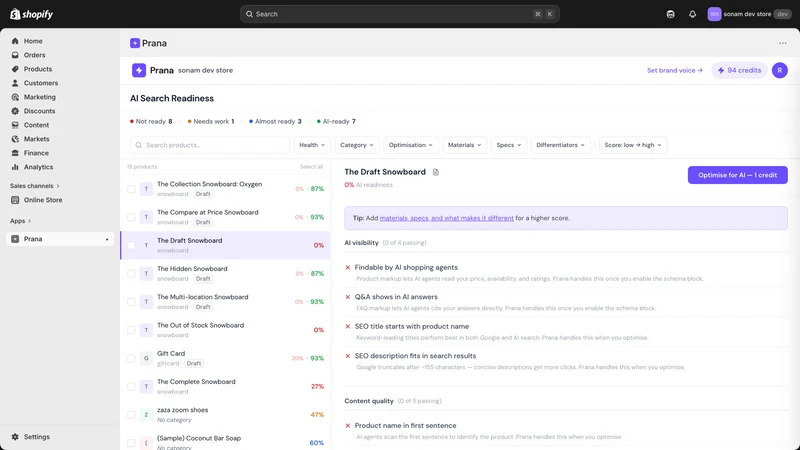
Task: Check the zaza zoom shoes checkbox
Action: [131, 415]
